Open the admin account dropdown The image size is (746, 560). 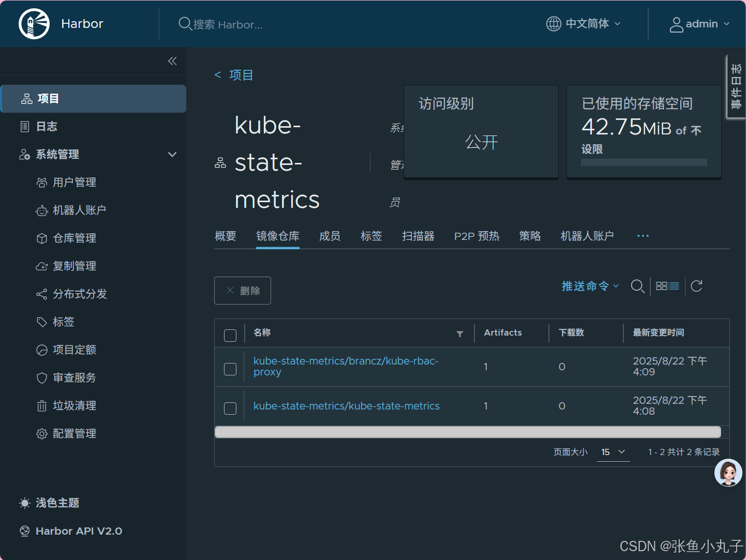(700, 24)
